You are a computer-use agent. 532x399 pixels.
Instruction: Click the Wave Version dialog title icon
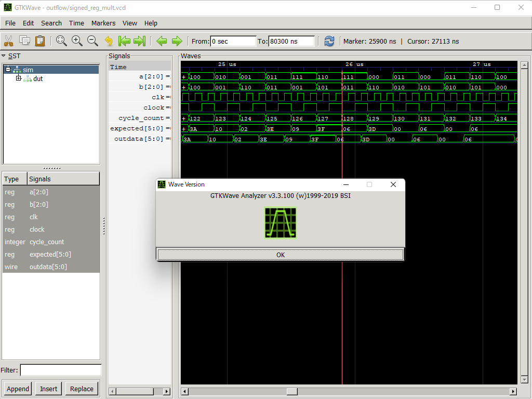click(x=162, y=184)
